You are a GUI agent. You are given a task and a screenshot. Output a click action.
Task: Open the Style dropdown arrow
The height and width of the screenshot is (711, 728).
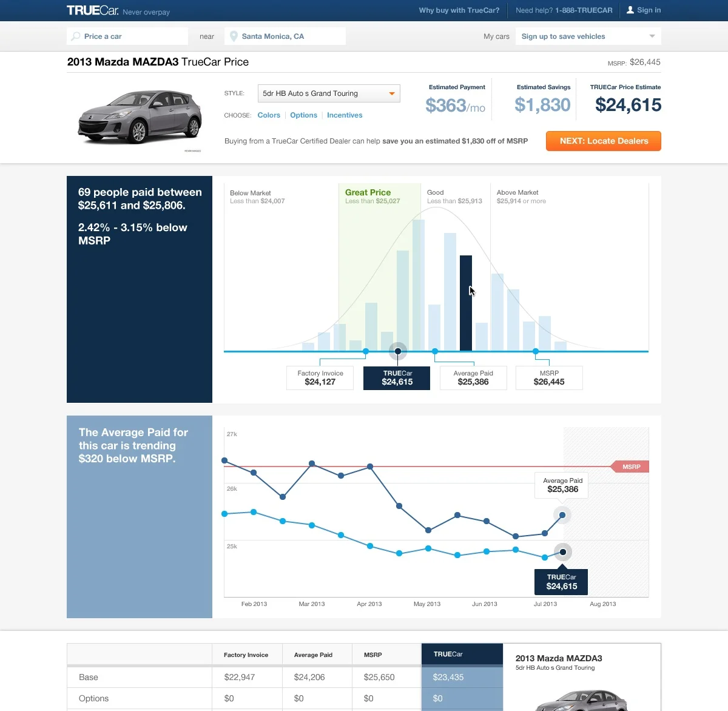click(392, 93)
